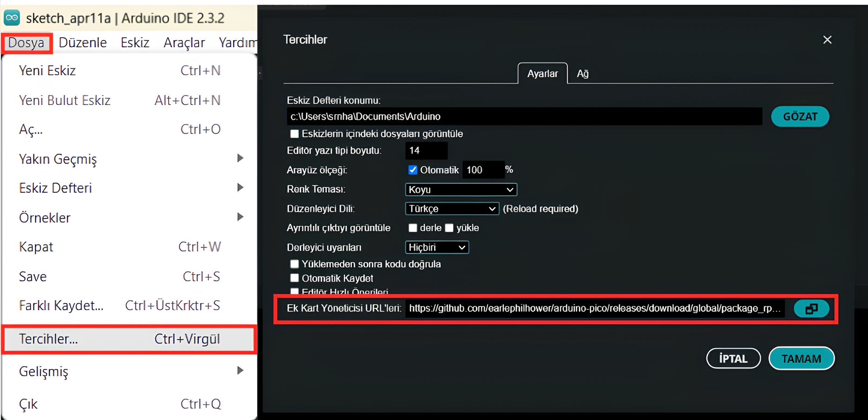Expand the Gelişmiş submenu
The height and width of the screenshot is (420, 868).
(129, 371)
